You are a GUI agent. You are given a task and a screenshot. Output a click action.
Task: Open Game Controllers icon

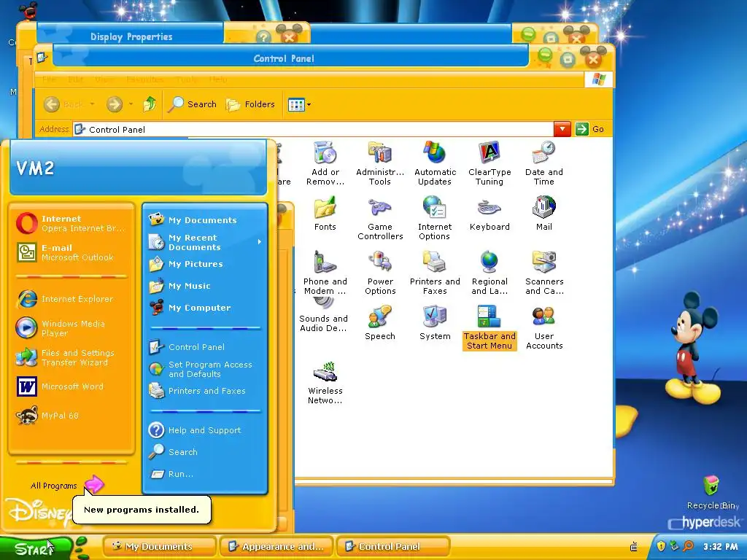coord(379,218)
